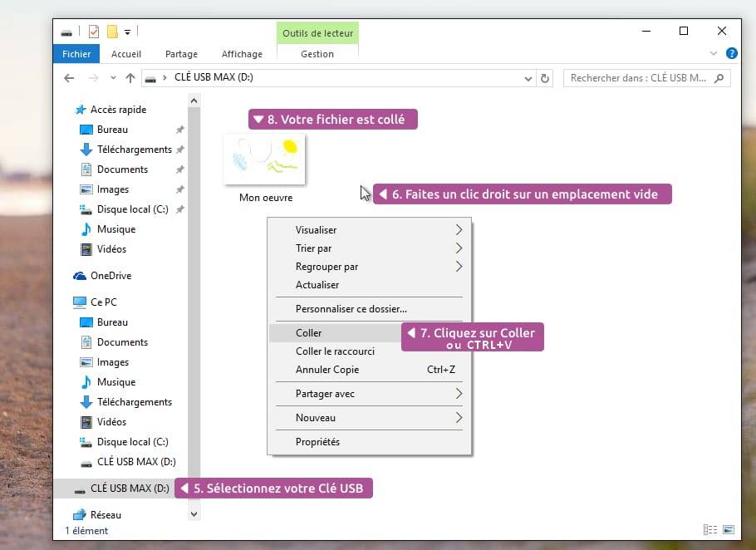Switch to details view icon in status bar

[709, 530]
